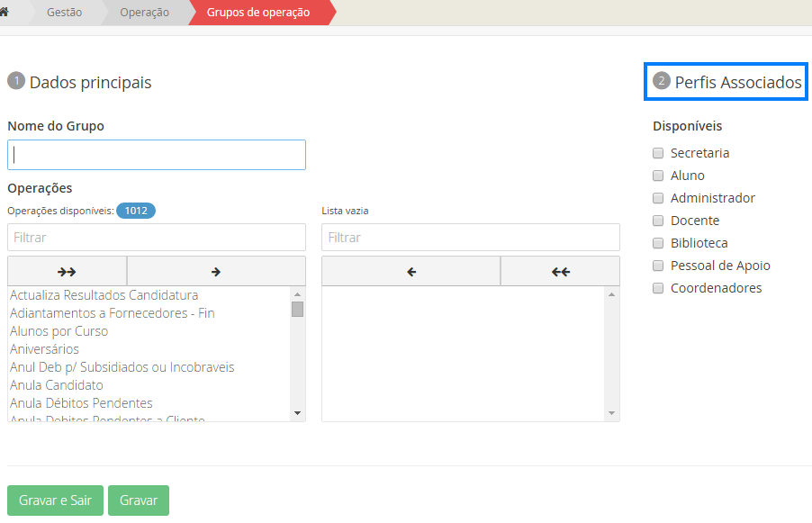Enable the Secretaria profile checkbox
The width and height of the screenshot is (812, 523).
click(658, 153)
